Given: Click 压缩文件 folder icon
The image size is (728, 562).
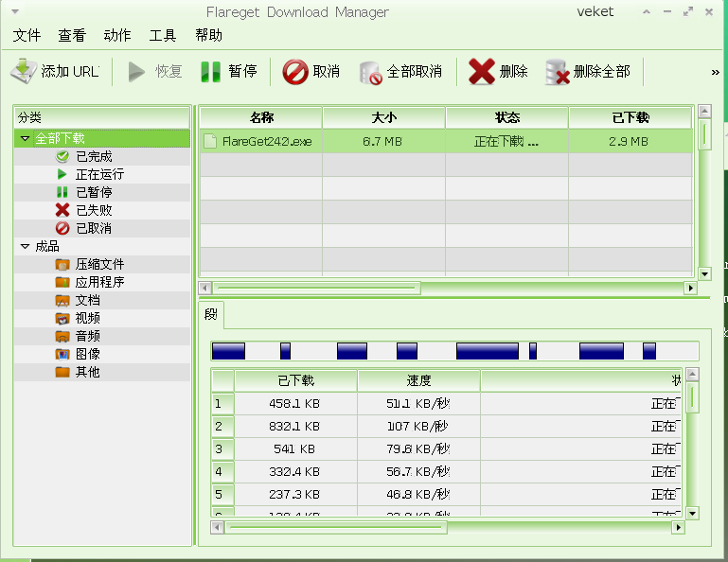Looking at the screenshot, I should [x=62, y=265].
